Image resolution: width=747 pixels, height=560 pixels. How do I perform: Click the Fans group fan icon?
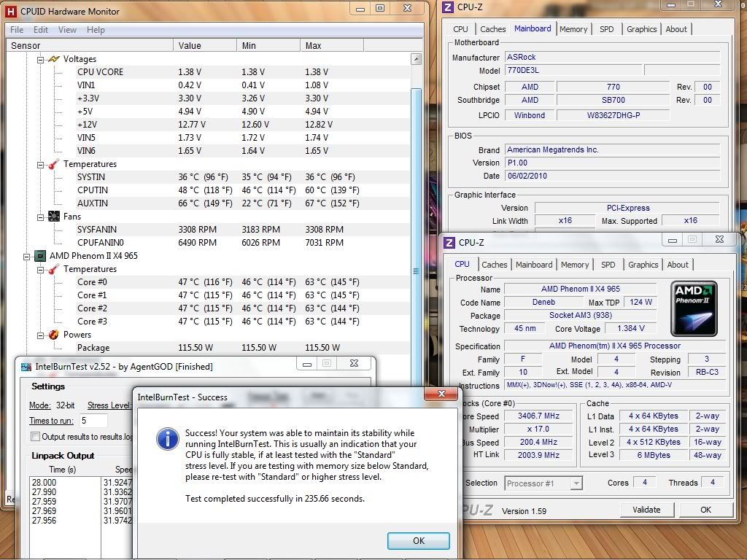click(x=54, y=217)
